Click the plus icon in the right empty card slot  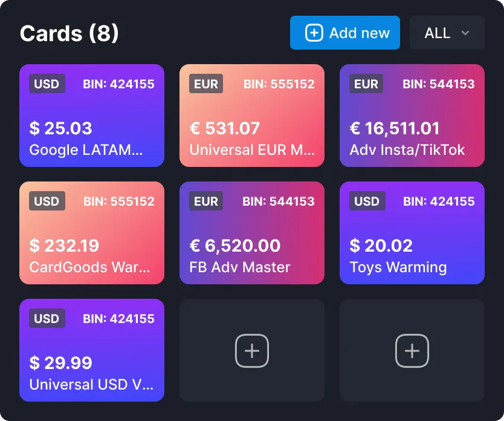[412, 350]
